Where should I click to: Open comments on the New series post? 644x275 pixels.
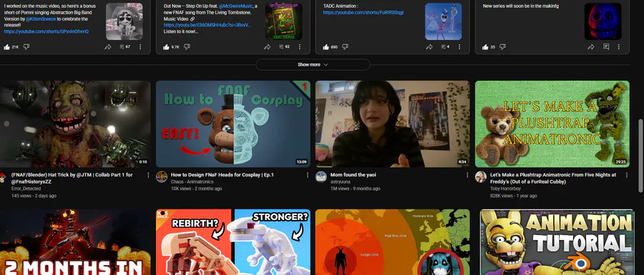point(606,47)
